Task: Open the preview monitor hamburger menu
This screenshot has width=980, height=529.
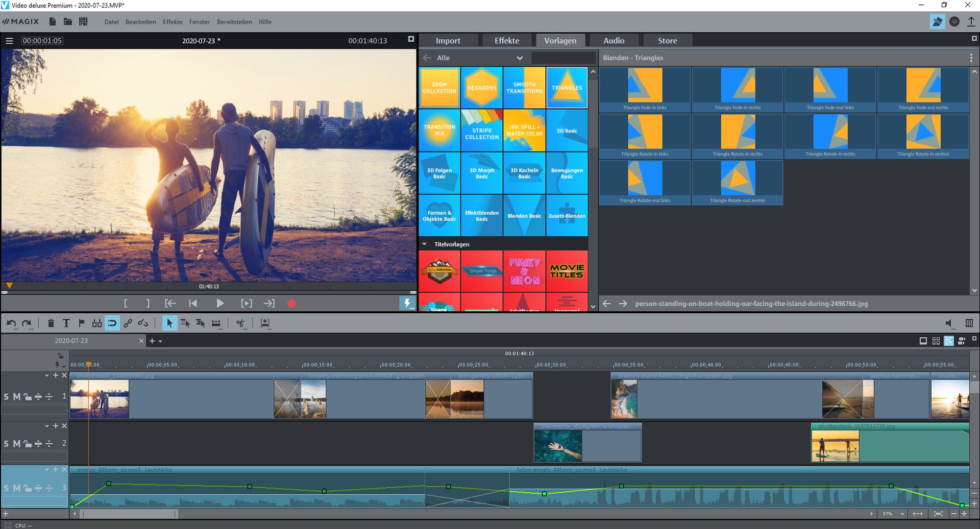Action: point(9,41)
